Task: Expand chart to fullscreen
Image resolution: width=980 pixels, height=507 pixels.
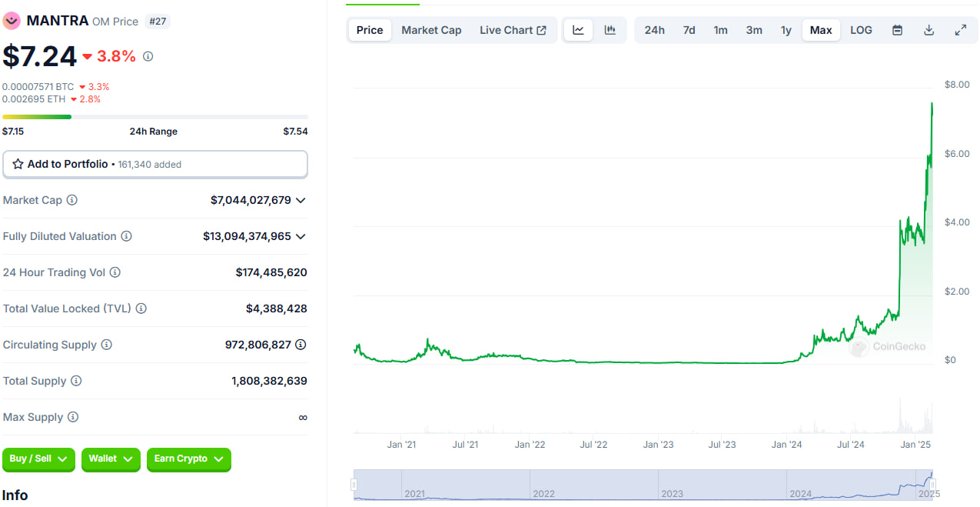Action: point(960,30)
